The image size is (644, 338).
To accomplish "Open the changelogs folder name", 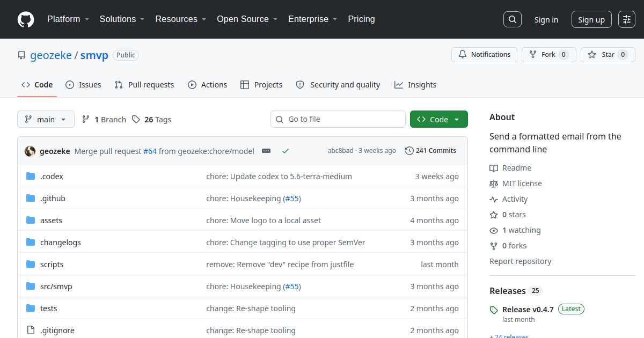I will [61, 243].
